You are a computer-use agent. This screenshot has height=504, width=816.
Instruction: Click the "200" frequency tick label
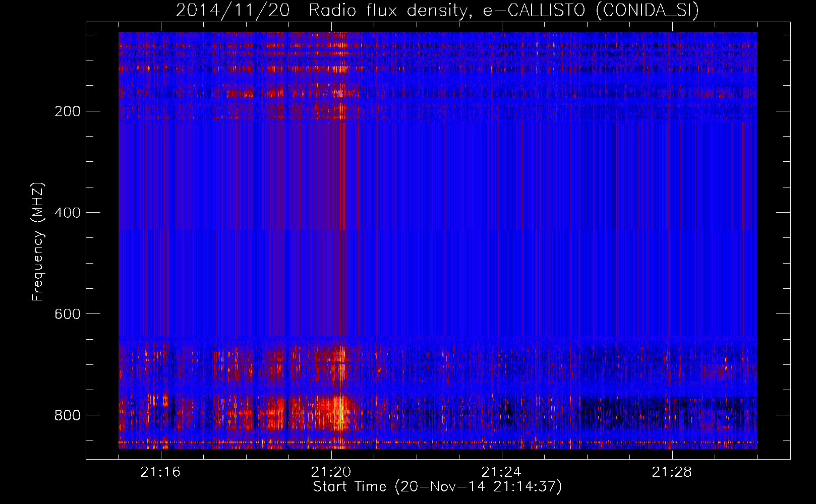[x=68, y=111]
